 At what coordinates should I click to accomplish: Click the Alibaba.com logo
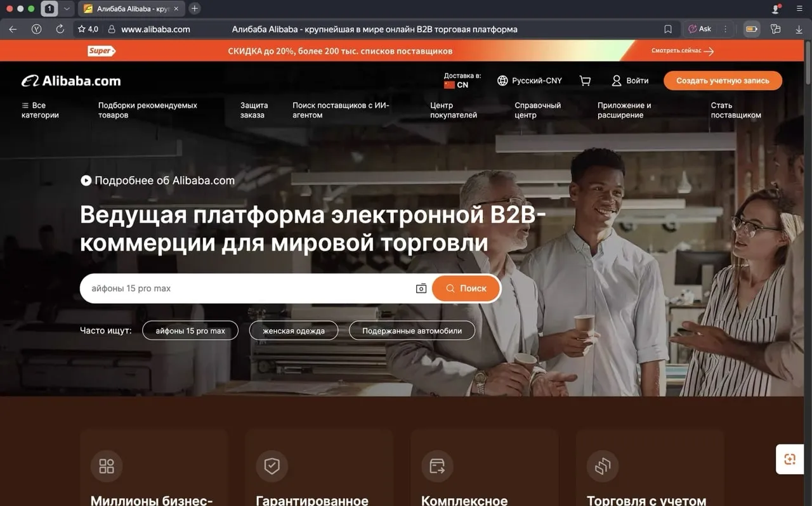click(71, 81)
